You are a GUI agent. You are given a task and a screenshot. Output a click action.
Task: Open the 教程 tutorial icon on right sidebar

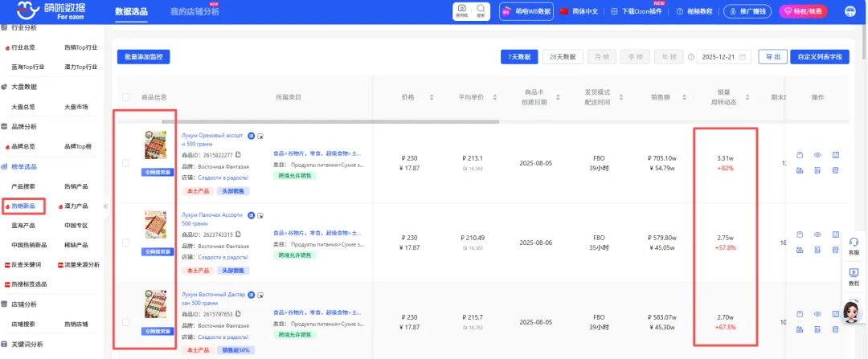click(854, 273)
